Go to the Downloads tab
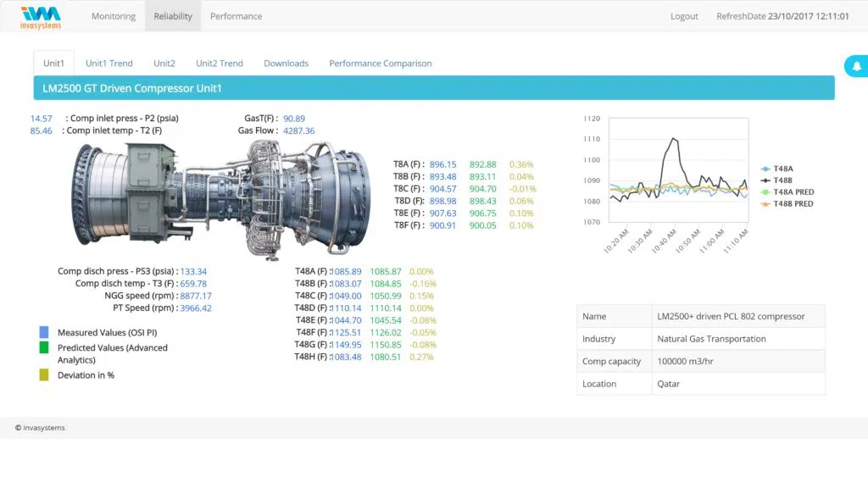The image size is (868, 488). [x=287, y=63]
